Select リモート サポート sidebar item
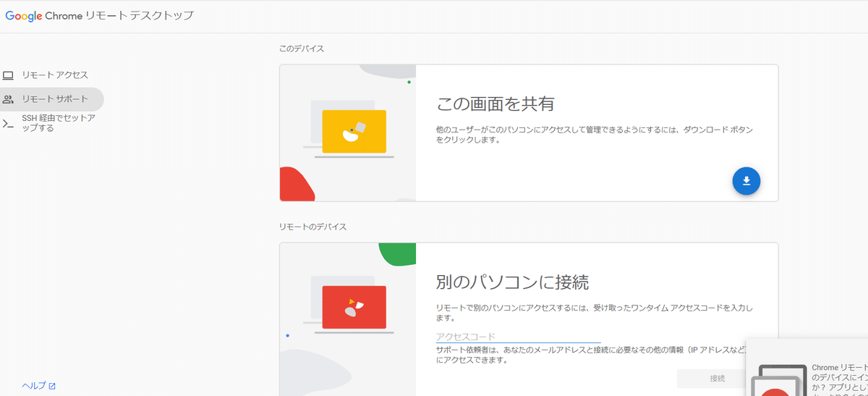The height and width of the screenshot is (396, 868). pos(51,99)
